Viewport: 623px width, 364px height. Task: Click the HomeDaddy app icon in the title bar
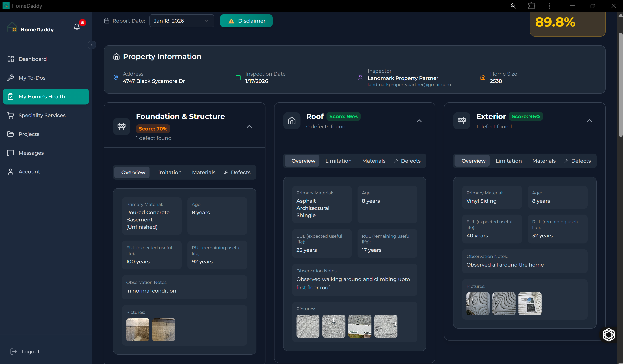[x=6, y=6]
